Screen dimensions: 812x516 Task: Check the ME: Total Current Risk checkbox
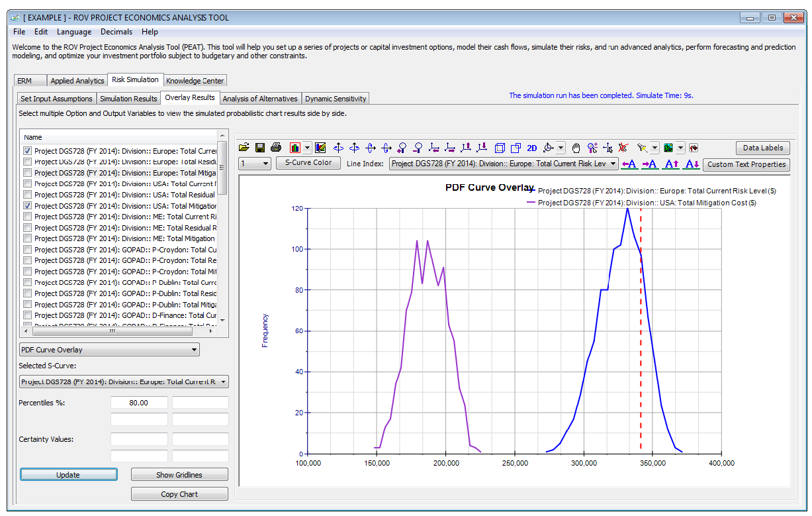point(27,217)
